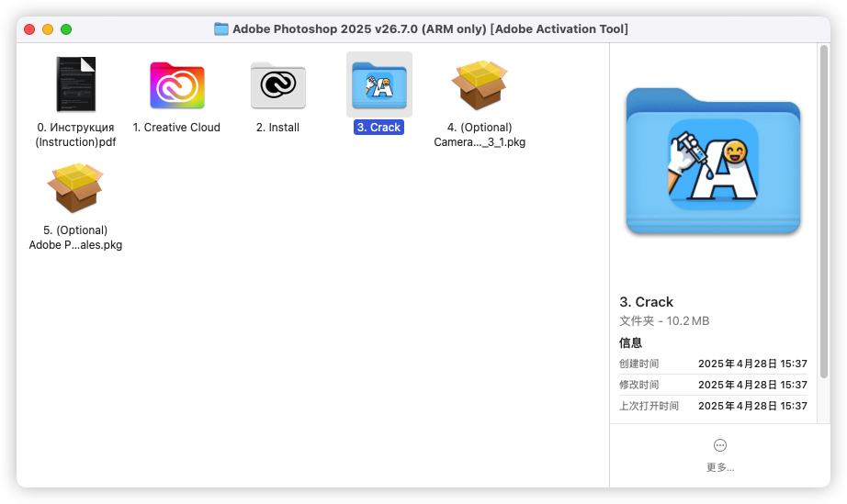847x504 pixels.
Task: Click the '修改时间' date value
Action: point(752,385)
